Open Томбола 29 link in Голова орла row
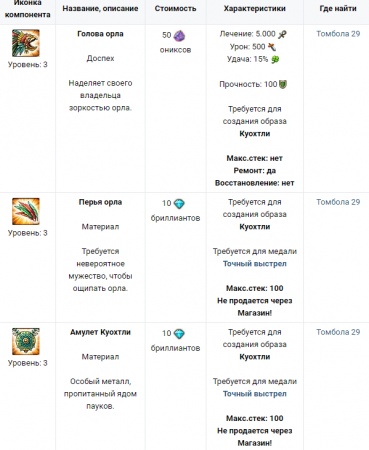 [338, 34]
